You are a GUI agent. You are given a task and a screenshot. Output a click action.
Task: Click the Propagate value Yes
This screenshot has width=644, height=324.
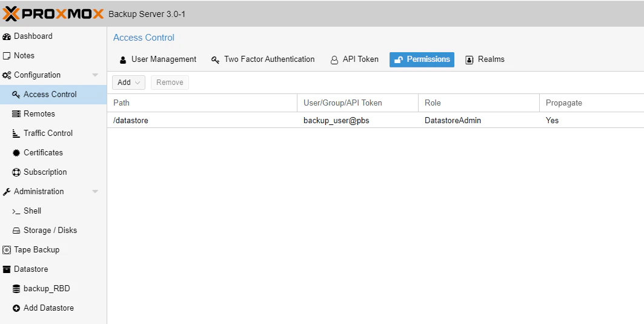tap(552, 121)
